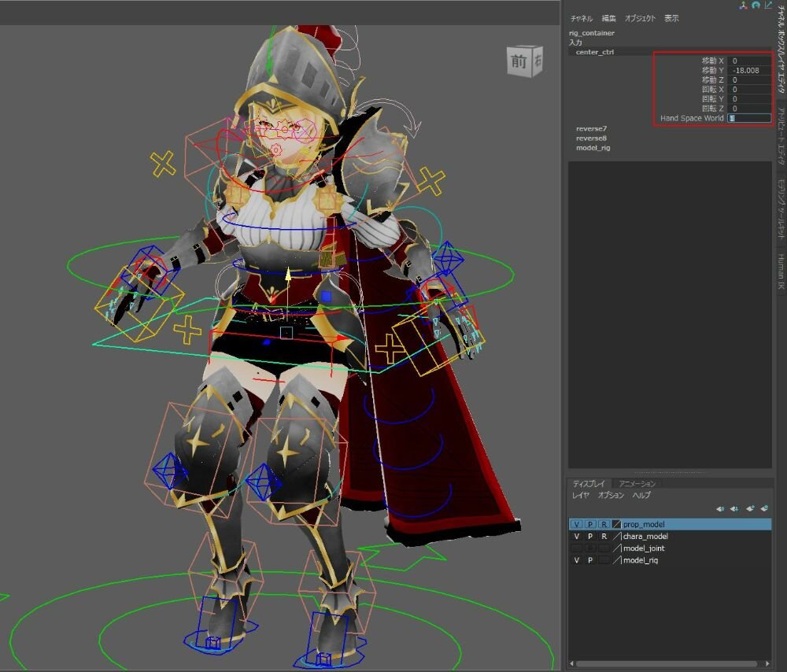Screen dimensions: 787x672
Task: Create new empty display layer icon
Action: coord(750,508)
